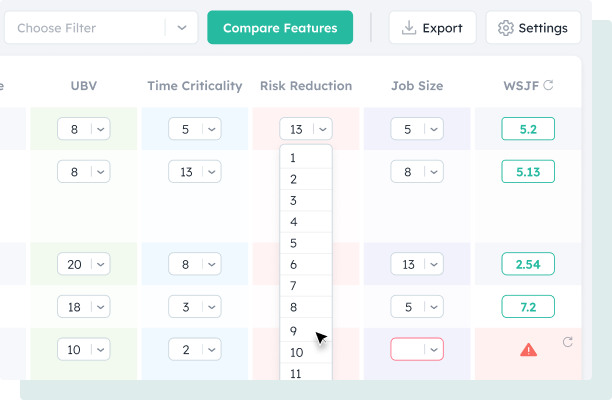612x400 pixels.
Task: Refresh WSJF using the header icon
Action: (x=548, y=85)
